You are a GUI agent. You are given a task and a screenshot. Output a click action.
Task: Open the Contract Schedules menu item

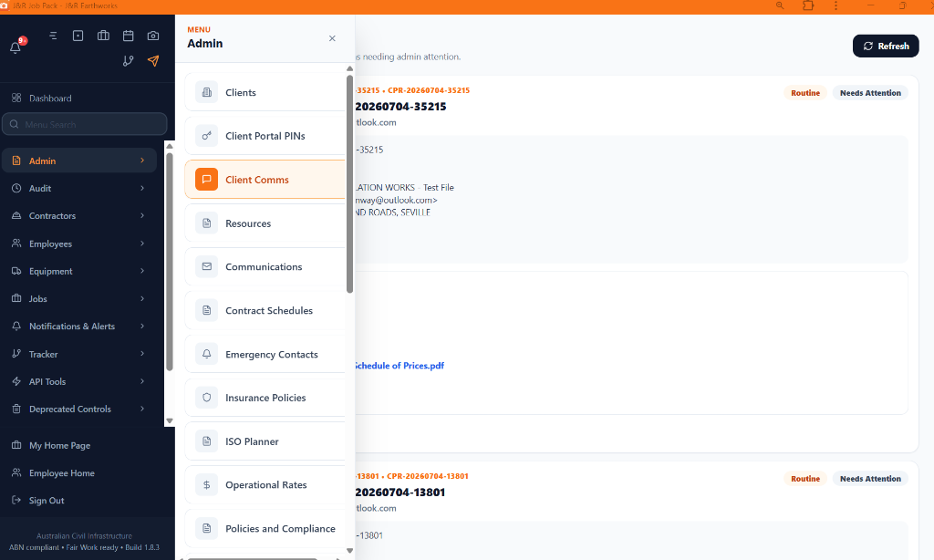[x=265, y=310]
